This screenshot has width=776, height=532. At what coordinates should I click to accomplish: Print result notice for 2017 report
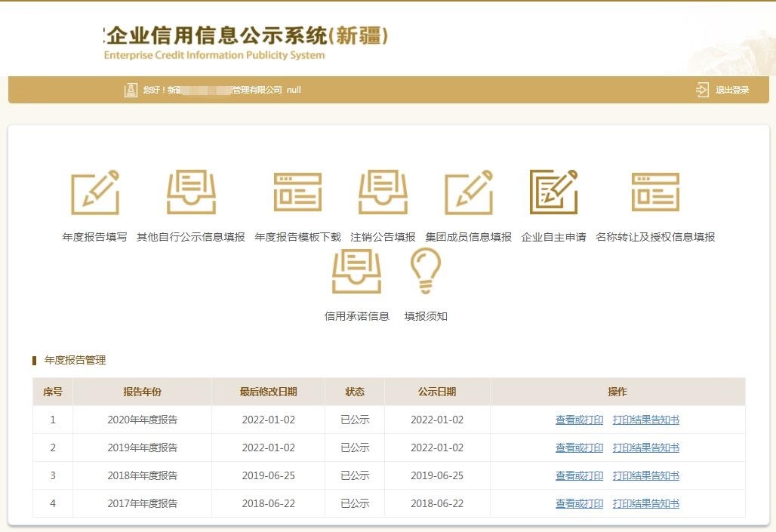point(646,504)
